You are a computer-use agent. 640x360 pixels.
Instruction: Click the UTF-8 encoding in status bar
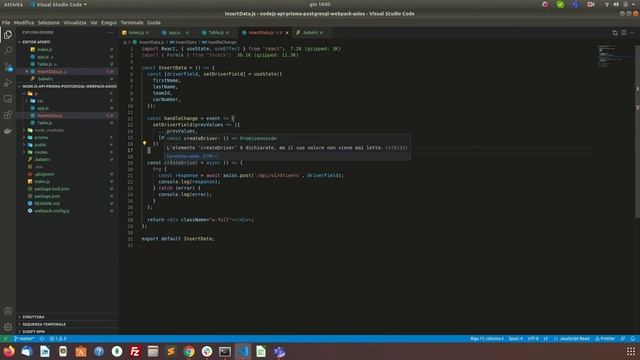[x=533, y=339]
